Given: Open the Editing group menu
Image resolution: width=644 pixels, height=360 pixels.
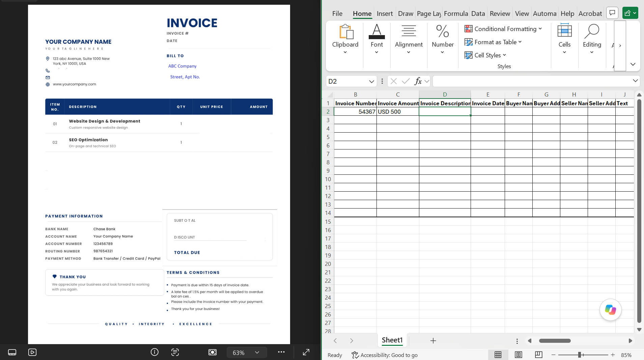Looking at the screenshot, I should tap(592, 39).
